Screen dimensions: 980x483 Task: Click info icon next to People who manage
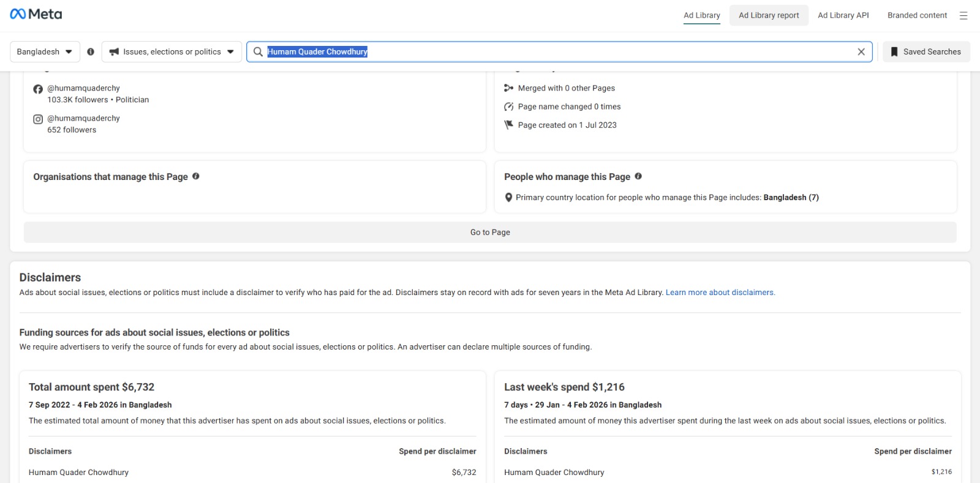[638, 176]
